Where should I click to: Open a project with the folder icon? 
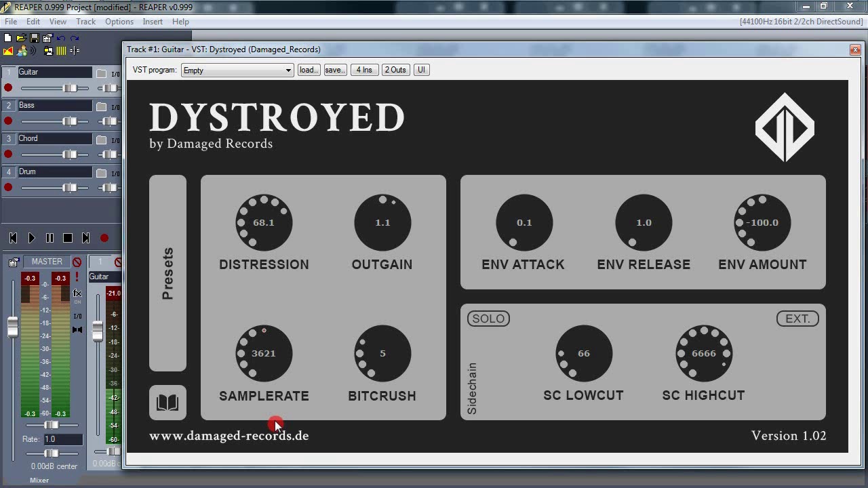22,38
